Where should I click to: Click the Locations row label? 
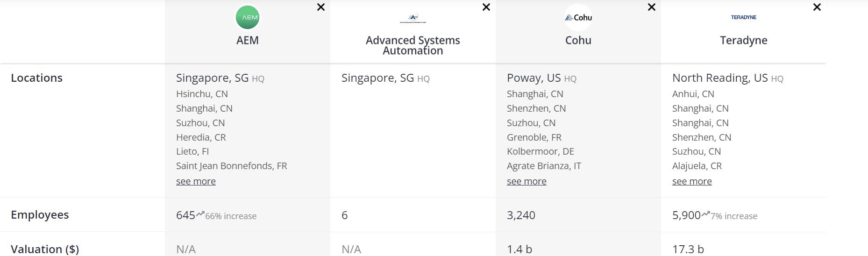pyautogui.click(x=36, y=78)
